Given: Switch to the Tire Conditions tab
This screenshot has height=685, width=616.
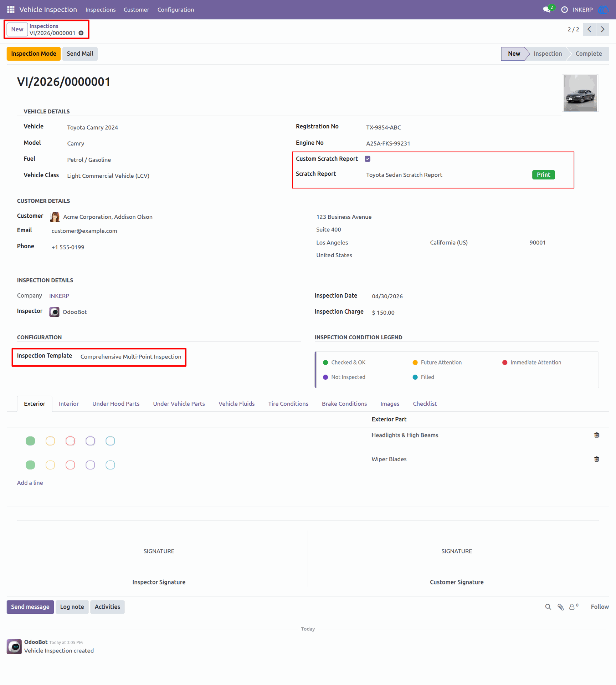Looking at the screenshot, I should tap(288, 404).
